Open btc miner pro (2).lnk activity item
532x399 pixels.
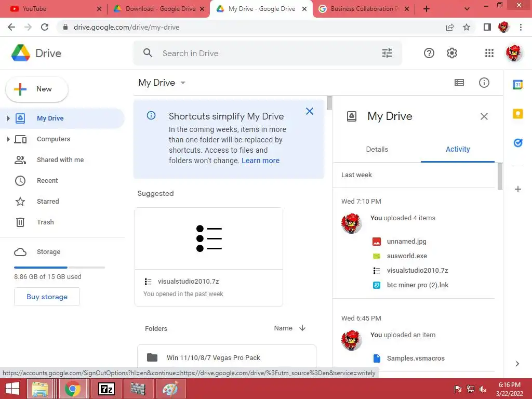click(417, 285)
